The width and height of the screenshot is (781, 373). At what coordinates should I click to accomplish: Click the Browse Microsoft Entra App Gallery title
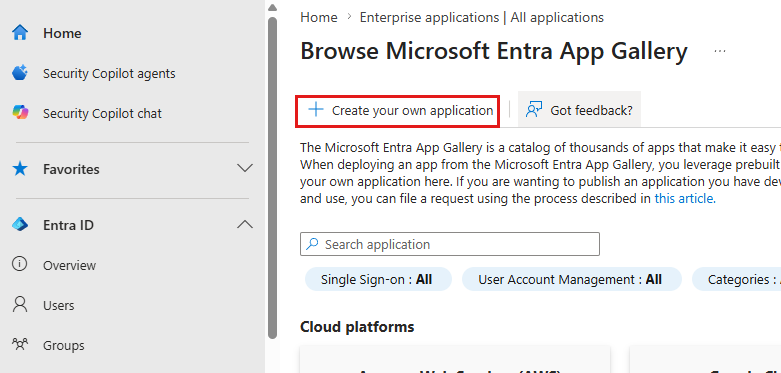click(x=494, y=51)
